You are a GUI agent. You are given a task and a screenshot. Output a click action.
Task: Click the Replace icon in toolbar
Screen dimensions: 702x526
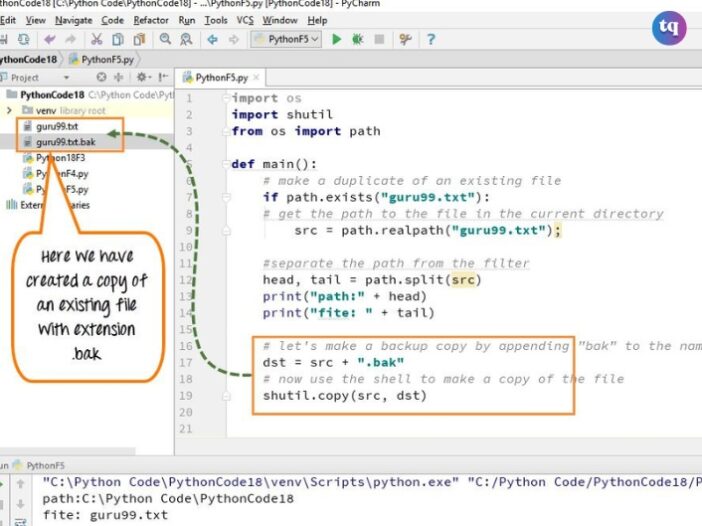tap(186, 39)
